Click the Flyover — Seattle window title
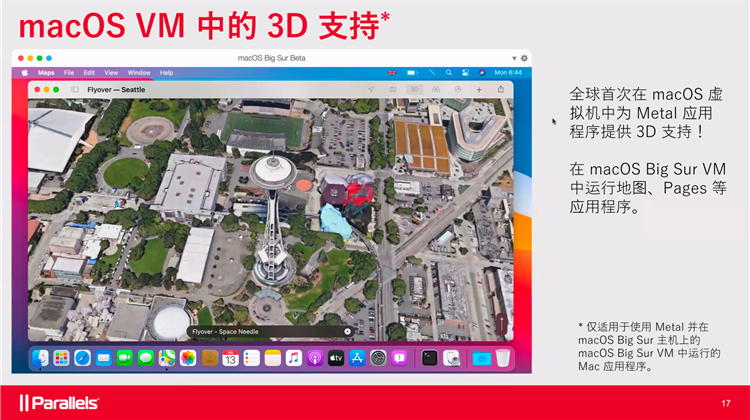Image resolution: width=750 pixels, height=420 pixels. tap(116, 89)
